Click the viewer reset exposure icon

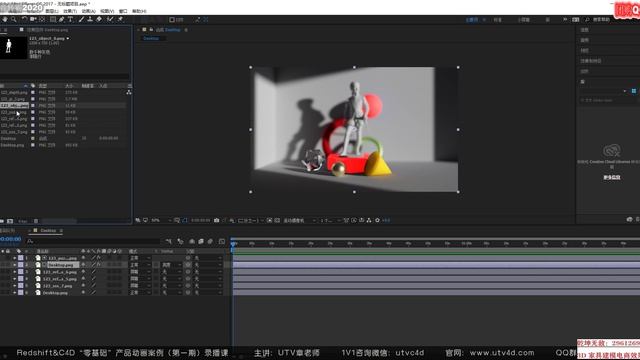pyautogui.click(x=377, y=220)
